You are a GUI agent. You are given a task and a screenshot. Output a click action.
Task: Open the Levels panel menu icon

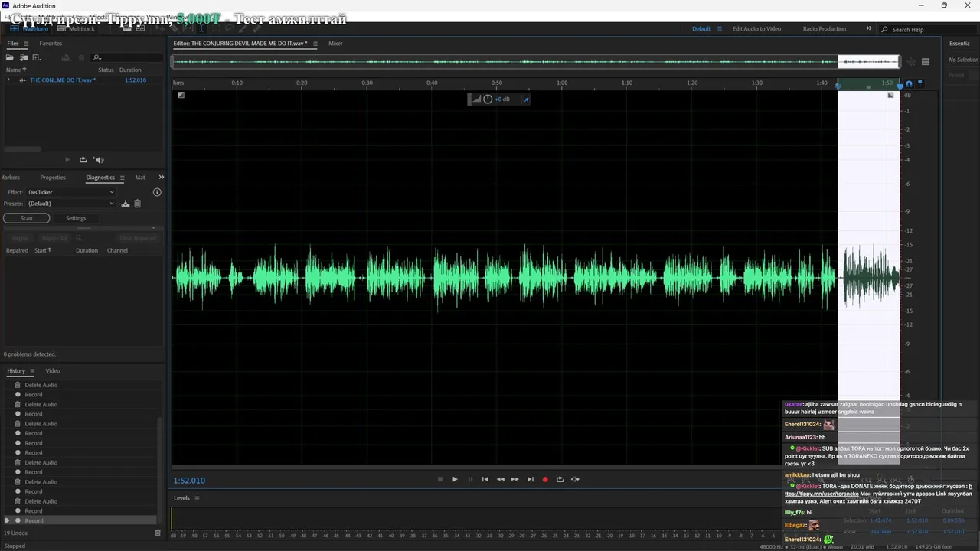click(197, 498)
